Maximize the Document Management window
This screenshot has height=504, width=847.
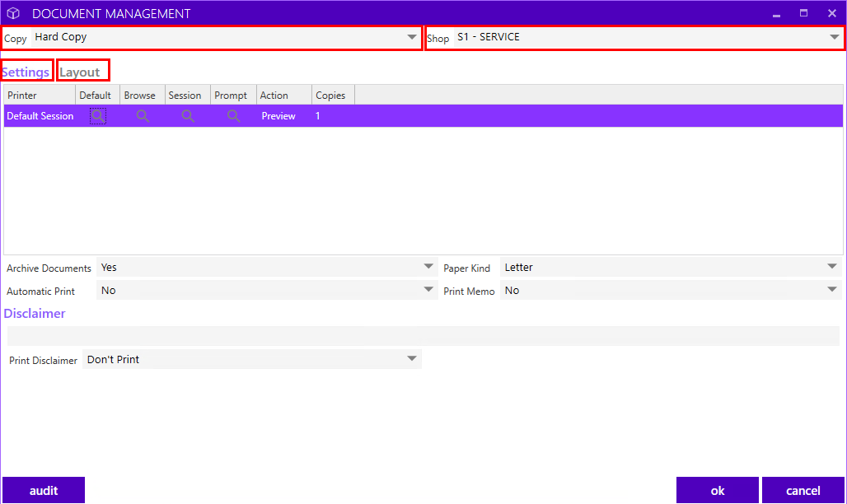point(804,13)
